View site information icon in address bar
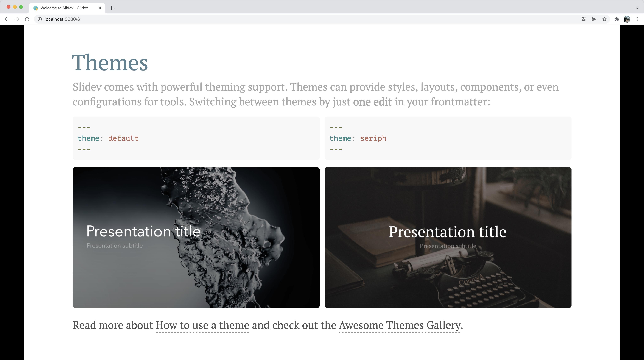644x360 pixels. tap(39, 19)
